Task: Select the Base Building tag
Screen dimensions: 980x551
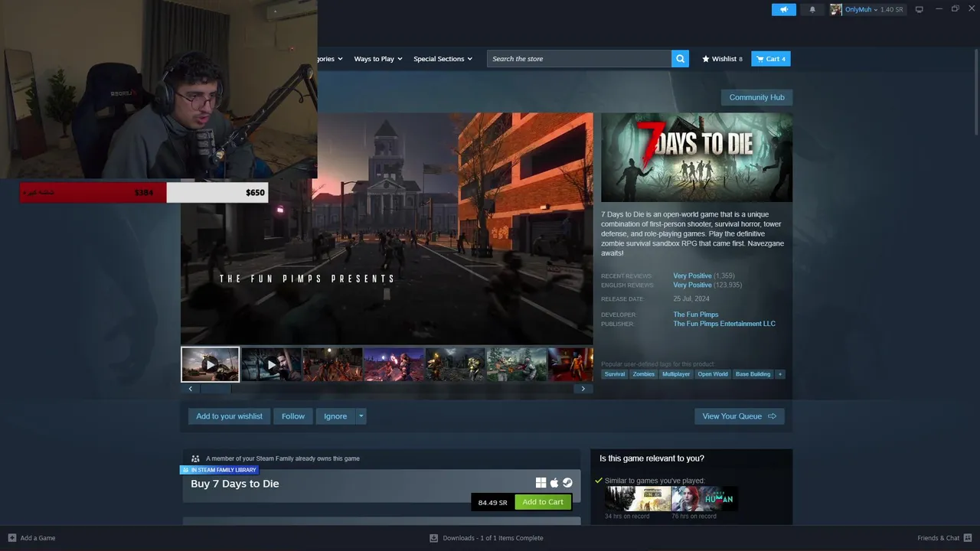Action: coord(753,374)
